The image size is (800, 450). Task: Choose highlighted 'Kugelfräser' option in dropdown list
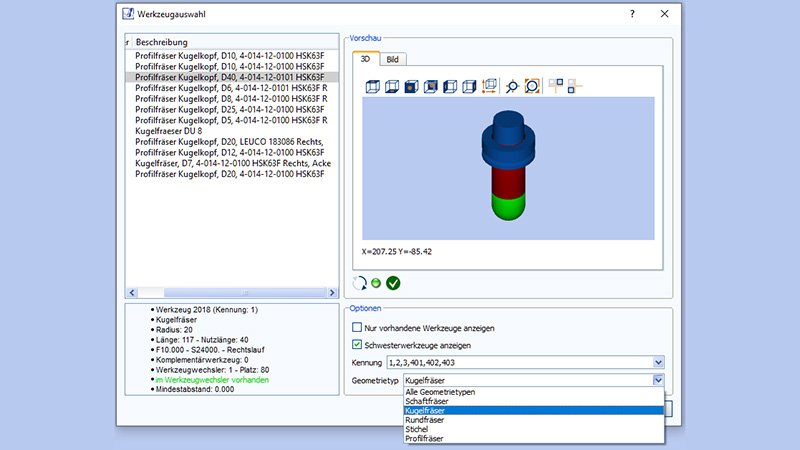click(x=534, y=410)
